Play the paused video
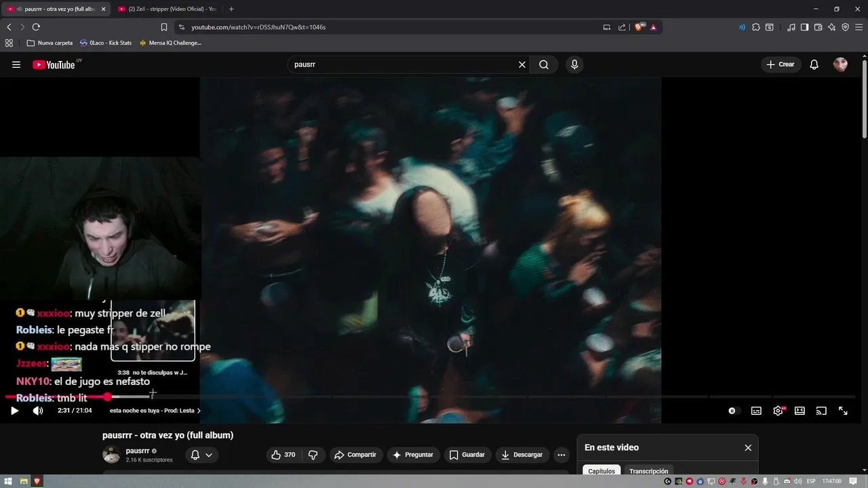The width and height of the screenshot is (868, 488). (15, 411)
